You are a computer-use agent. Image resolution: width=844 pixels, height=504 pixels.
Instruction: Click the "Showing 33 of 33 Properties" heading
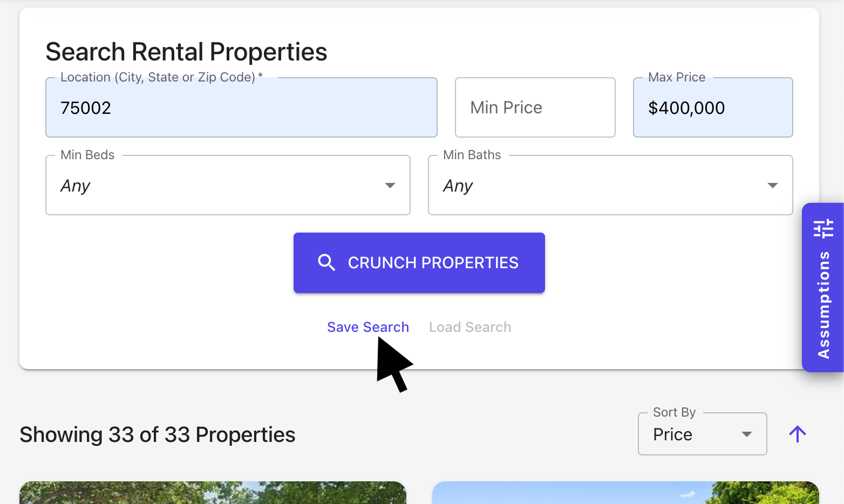pos(158,435)
